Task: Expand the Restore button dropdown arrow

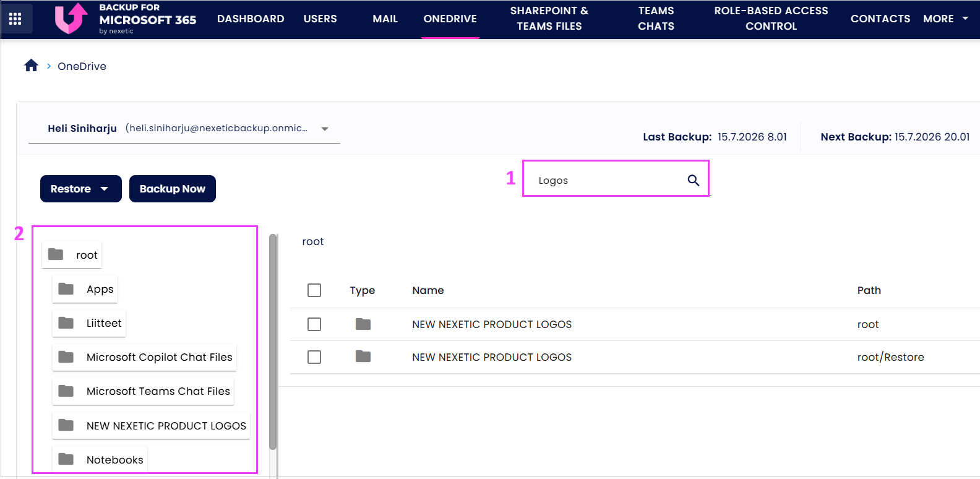Action: point(104,189)
